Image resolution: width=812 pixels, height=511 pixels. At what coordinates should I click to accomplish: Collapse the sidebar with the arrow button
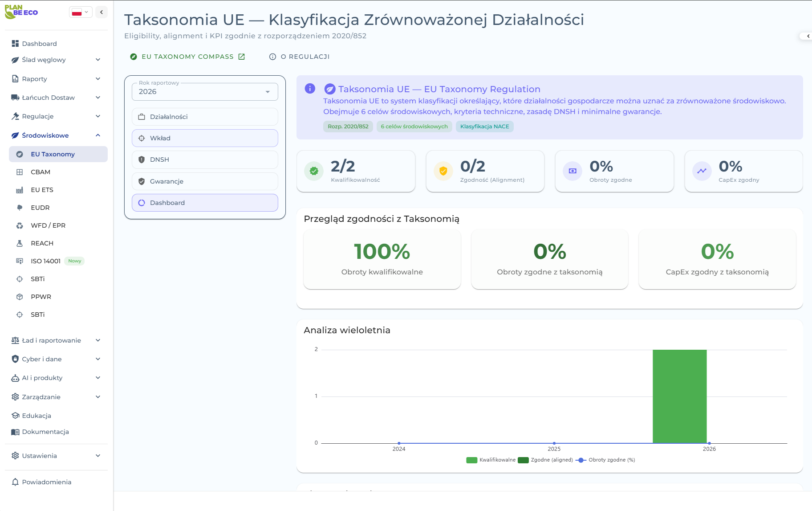point(101,12)
